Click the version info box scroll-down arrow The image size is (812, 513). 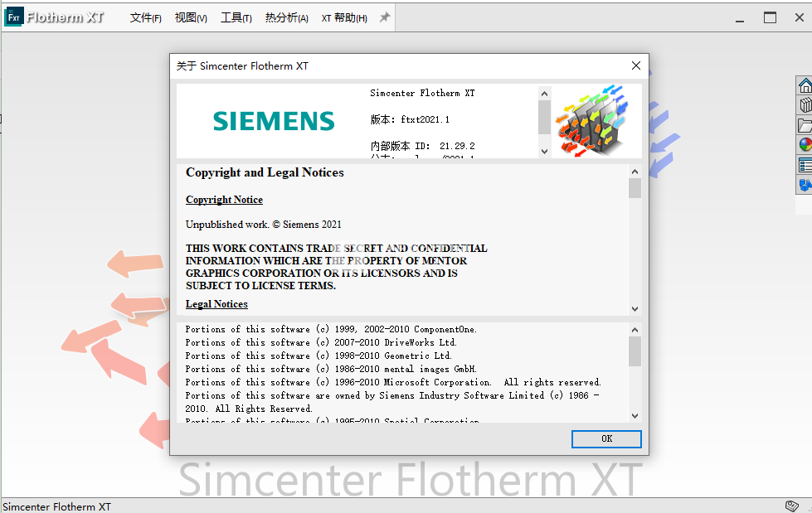pyautogui.click(x=544, y=151)
